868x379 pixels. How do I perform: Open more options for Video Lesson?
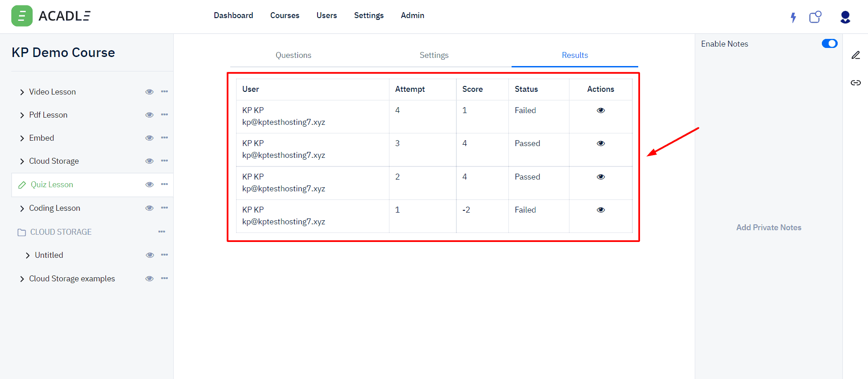164,92
